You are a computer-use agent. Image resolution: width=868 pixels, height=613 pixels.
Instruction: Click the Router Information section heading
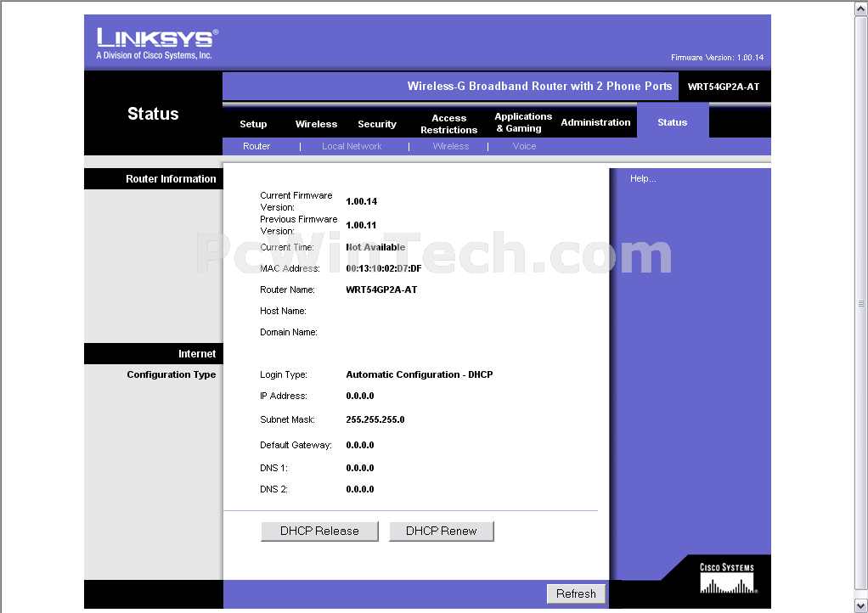(171, 178)
